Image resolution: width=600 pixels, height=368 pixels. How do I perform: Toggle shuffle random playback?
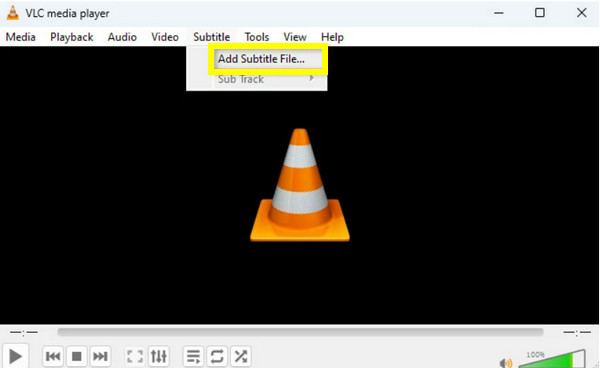click(x=241, y=357)
